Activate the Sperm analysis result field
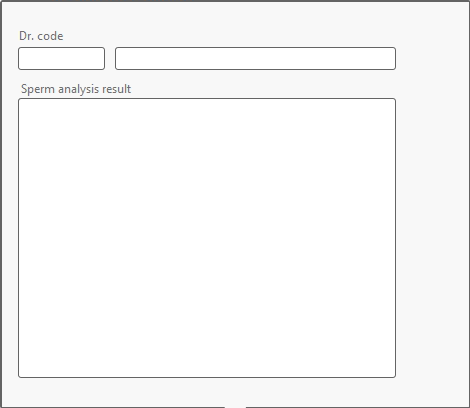The height and width of the screenshot is (408, 470). coord(207,238)
